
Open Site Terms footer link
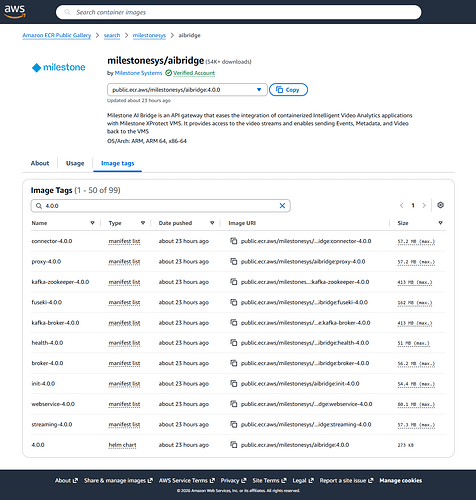[269, 481]
